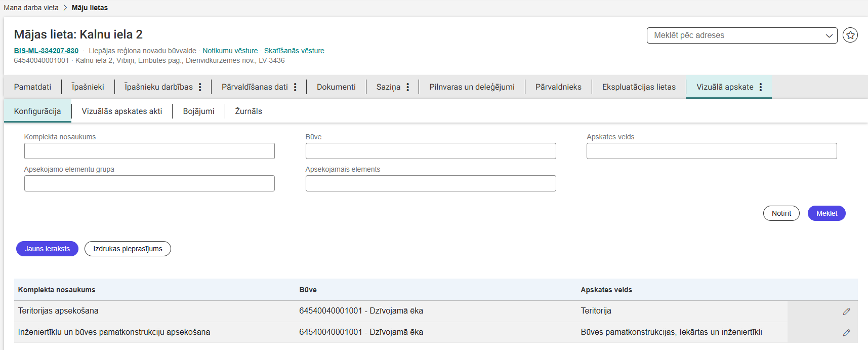Open the Bojājumi subtab
The image size is (868, 350).
[x=198, y=111]
